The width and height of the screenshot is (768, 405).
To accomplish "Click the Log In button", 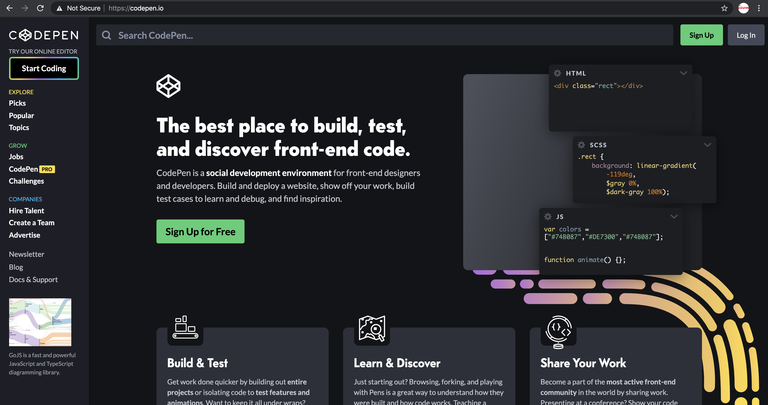I will pos(745,35).
